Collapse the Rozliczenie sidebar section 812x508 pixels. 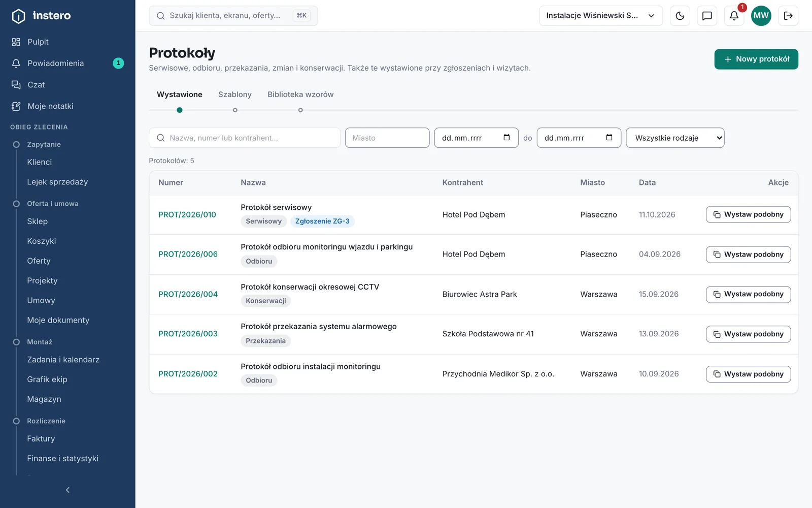[46, 421]
